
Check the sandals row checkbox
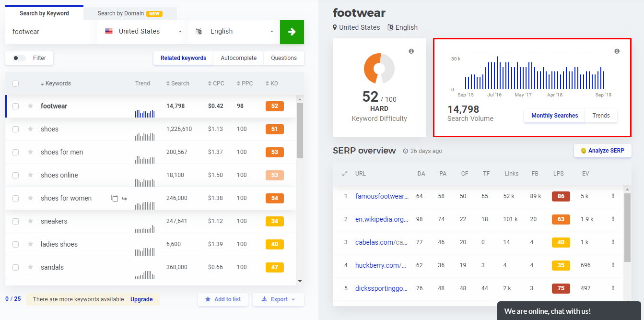[x=15, y=267]
